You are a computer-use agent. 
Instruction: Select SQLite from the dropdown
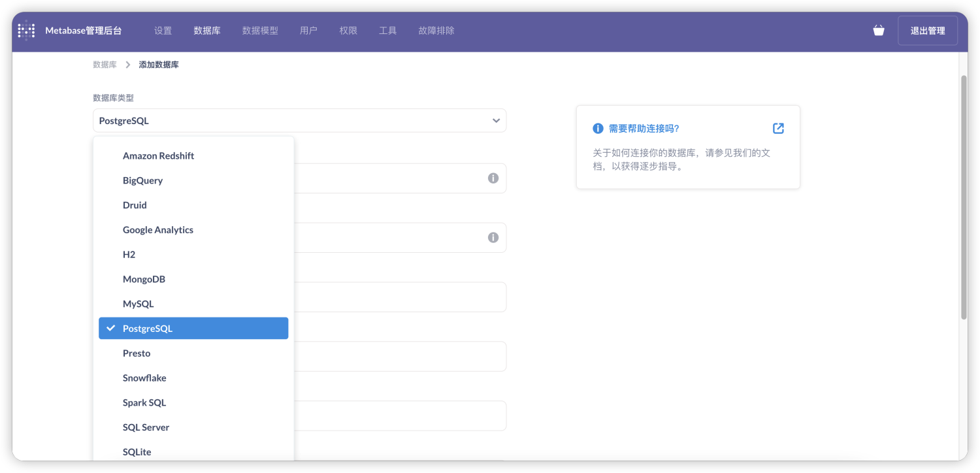click(x=193, y=452)
